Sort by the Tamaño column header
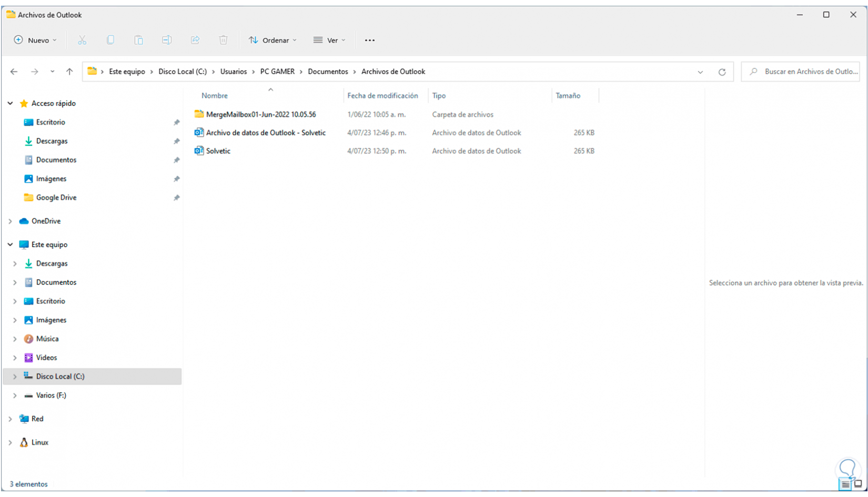Image resolution: width=868 pixels, height=497 pixels. [x=568, y=96]
